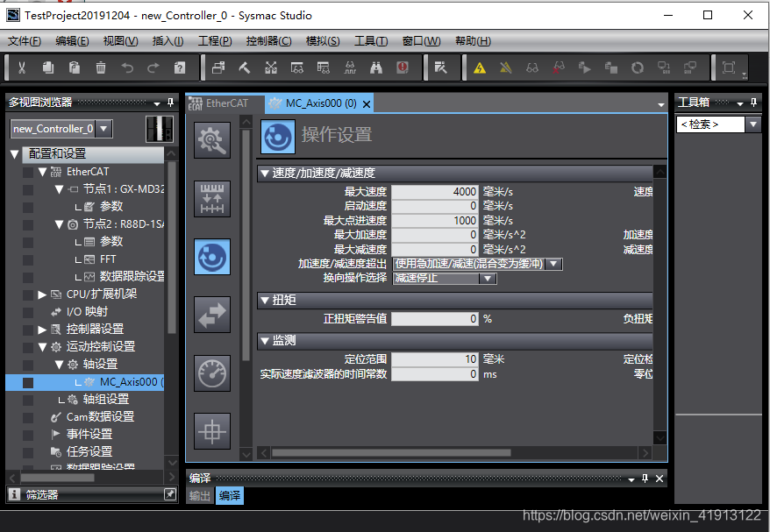Click the Build hammer toolbar icon
770x532 pixels.
pyautogui.click(x=245, y=67)
